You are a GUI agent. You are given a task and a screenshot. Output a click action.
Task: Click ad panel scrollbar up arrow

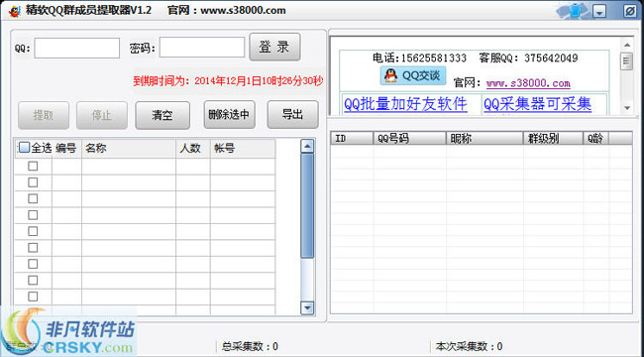coord(627,45)
